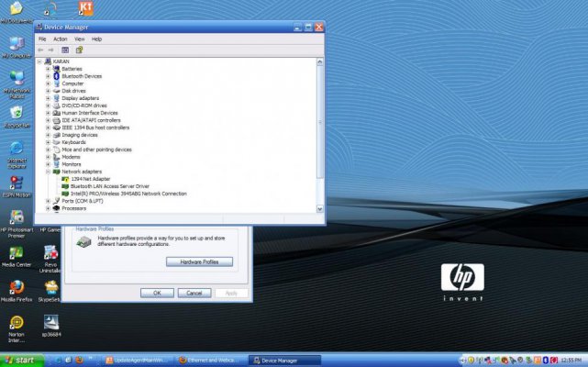Click the system tray clock
588x367 pixels.
pyautogui.click(x=571, y=361)
